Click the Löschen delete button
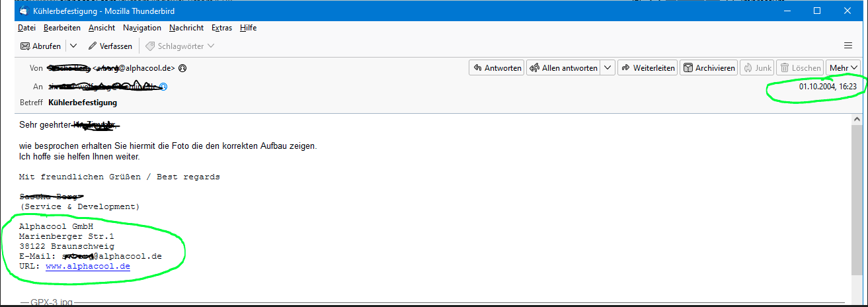 pyautogui.click(x=800, y=68)
